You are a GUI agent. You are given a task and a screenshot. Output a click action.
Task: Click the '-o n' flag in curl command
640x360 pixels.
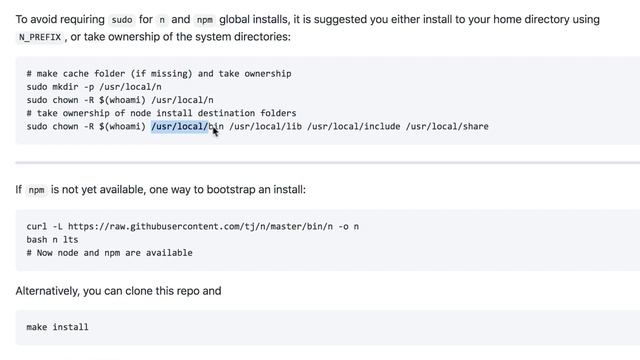349,227
